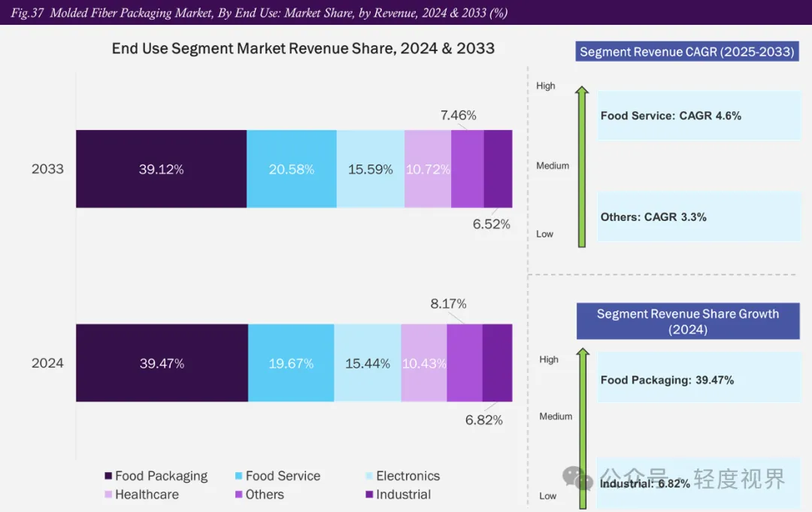
Task: Click the WeChat logo watermark
Action: pyautogui.click(x=578, y=478)
